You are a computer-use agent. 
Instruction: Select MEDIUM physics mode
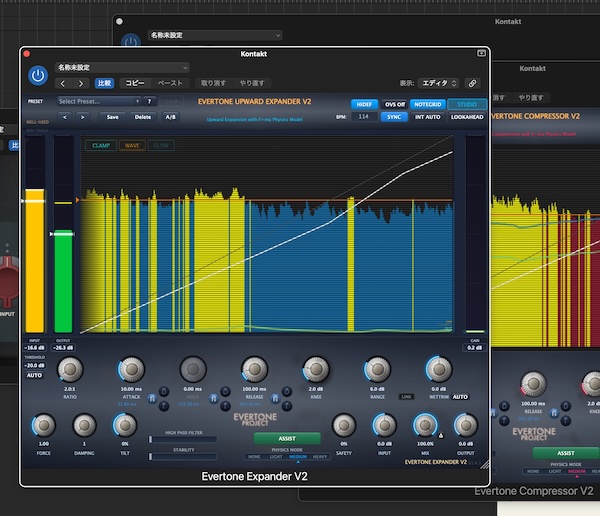[298, 457]
